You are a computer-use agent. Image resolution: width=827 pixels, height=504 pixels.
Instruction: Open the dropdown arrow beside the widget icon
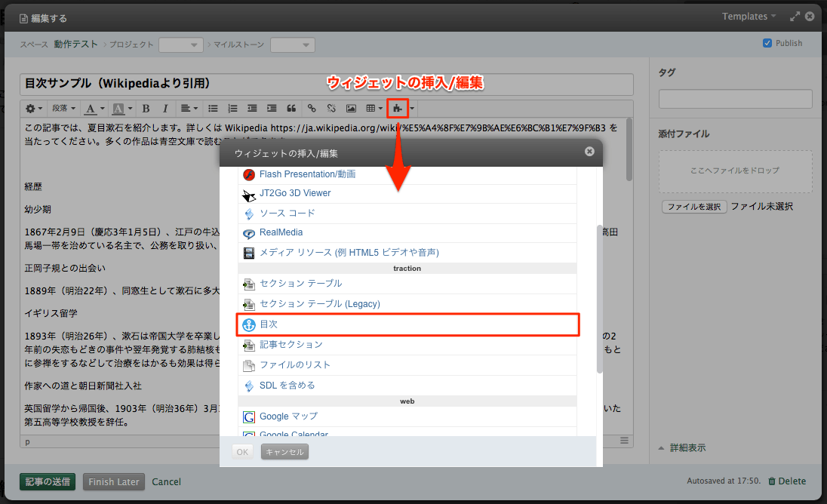pyautogui.click(x=413, y=109)
